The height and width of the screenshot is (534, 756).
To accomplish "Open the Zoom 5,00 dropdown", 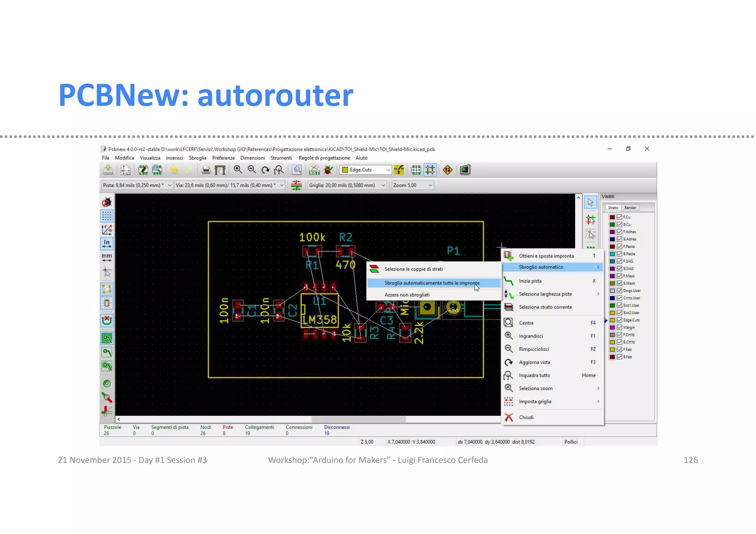I will (412, 185).
